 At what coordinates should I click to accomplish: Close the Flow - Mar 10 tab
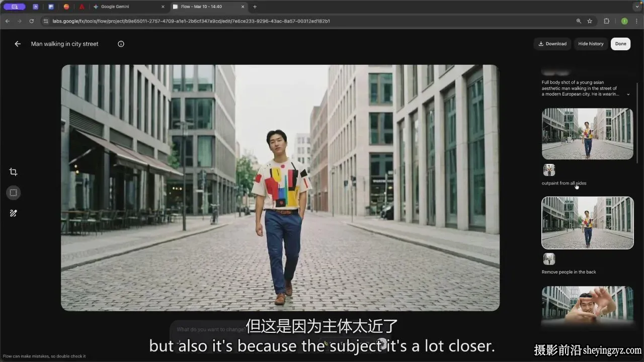(243, 7)
